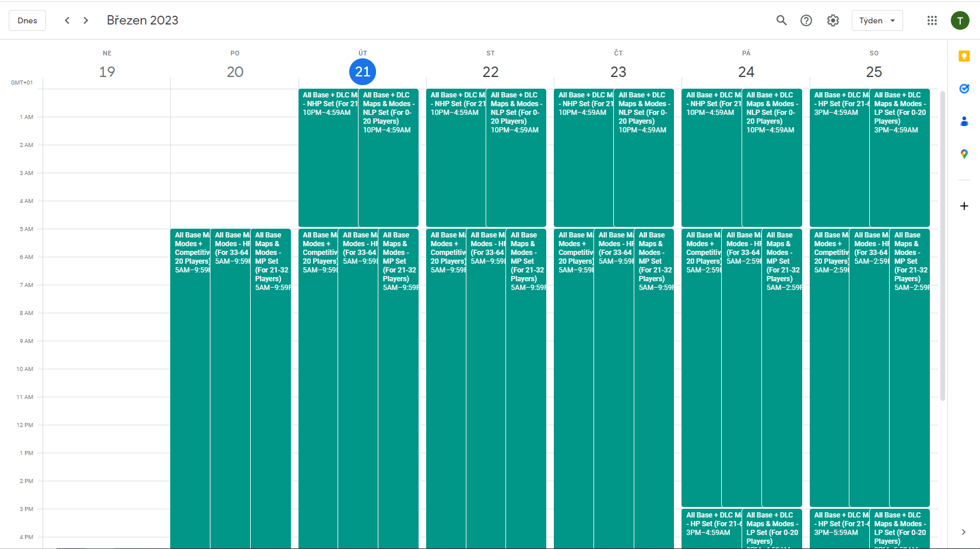
Task: Open the account avatar 'T'
Action: (960, 20)
